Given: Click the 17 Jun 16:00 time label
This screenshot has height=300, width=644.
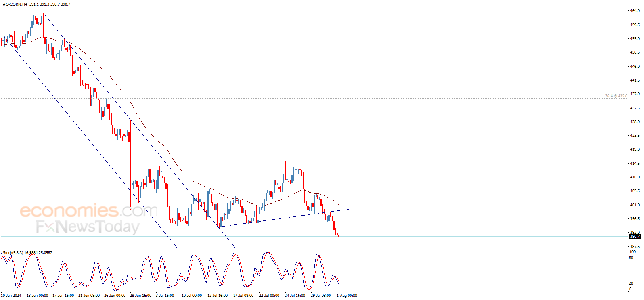Looking at the screenshot, I should point(63,296).
